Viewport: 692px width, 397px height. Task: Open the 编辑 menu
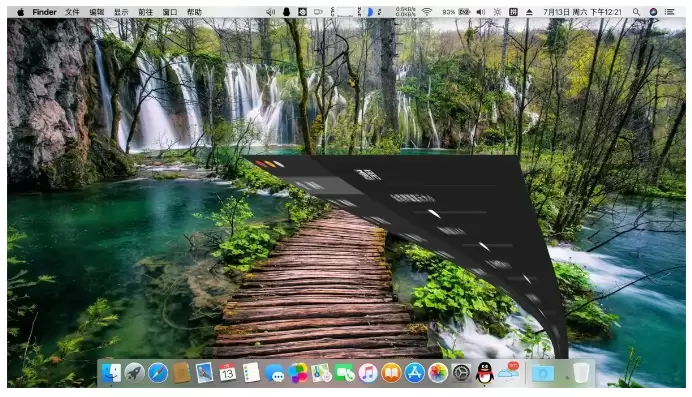coord(97,12)
